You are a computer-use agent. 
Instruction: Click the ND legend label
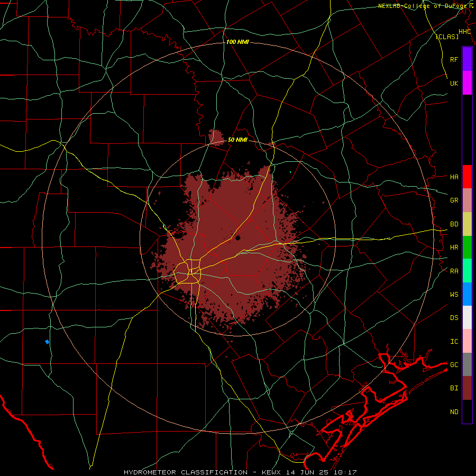(454, 411)
